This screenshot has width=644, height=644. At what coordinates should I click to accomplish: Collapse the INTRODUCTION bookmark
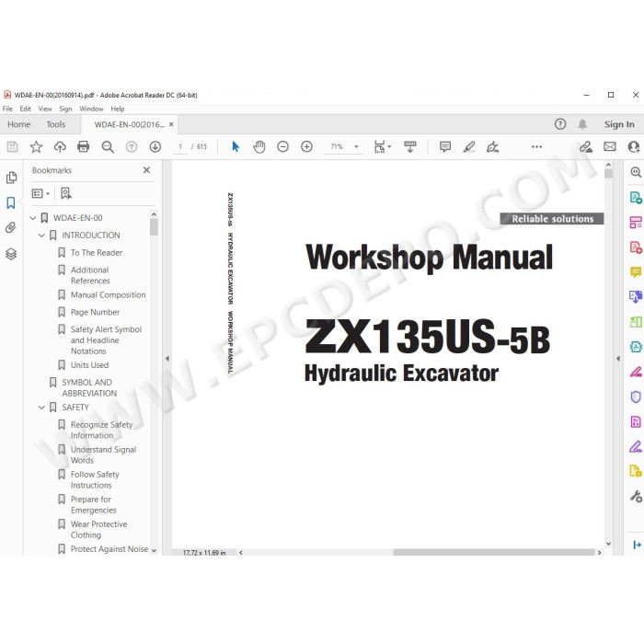[x=41, y=236]
